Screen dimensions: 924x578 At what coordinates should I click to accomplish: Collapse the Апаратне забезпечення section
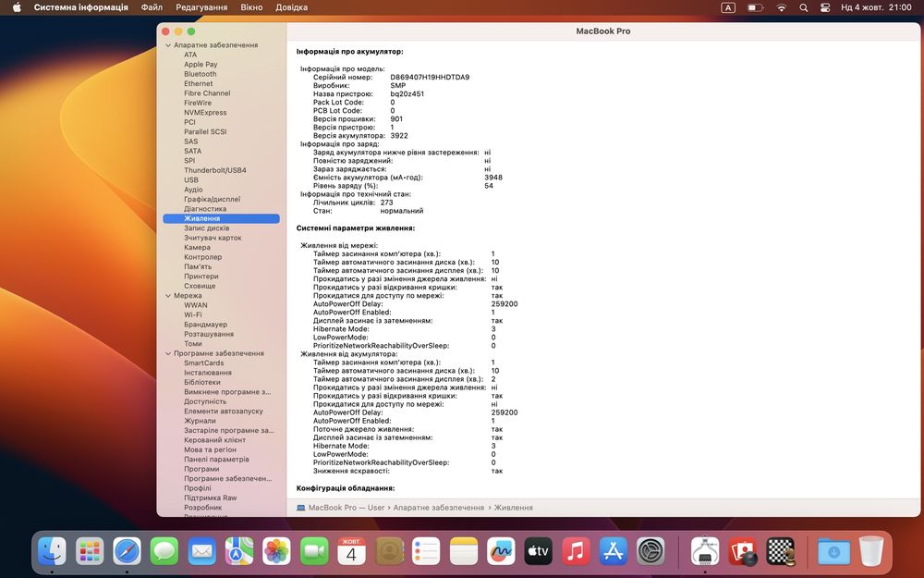[x=168, y=44]
